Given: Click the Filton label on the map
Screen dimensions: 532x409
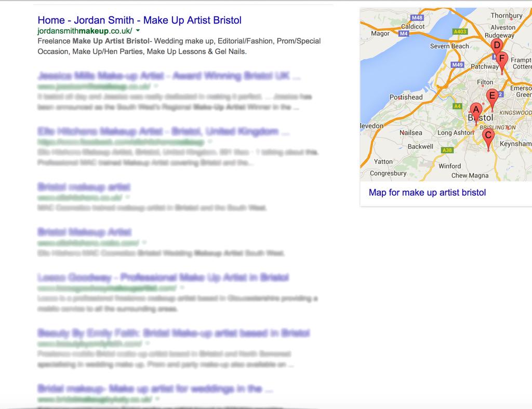Looking at the screenshot, I should click(x=485, y=83).
